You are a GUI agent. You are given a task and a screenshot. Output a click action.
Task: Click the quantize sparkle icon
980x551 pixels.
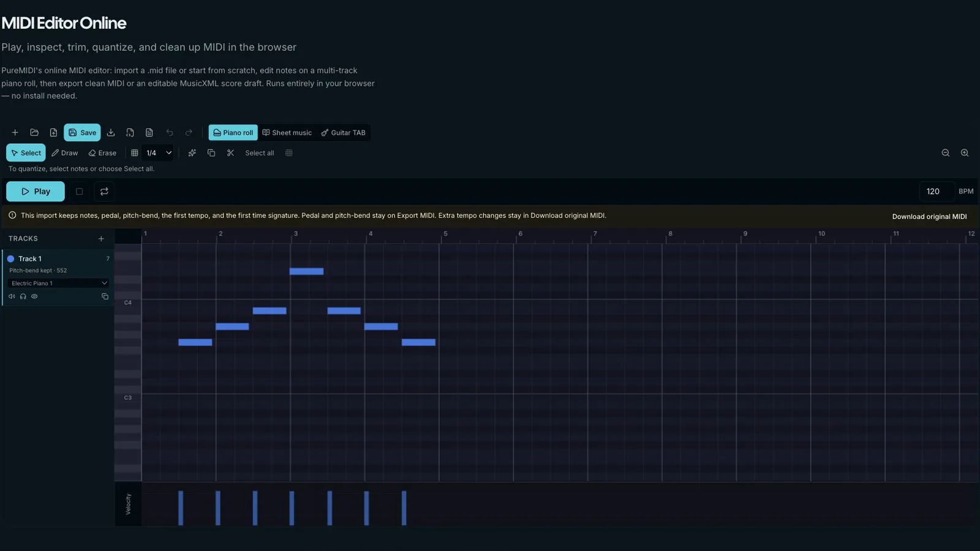coord(192,152)
